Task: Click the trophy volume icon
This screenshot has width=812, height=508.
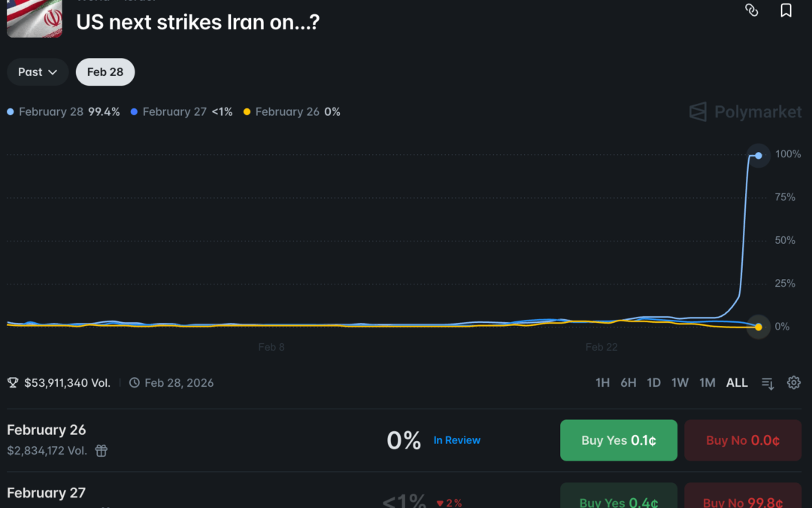Action: 13,382
